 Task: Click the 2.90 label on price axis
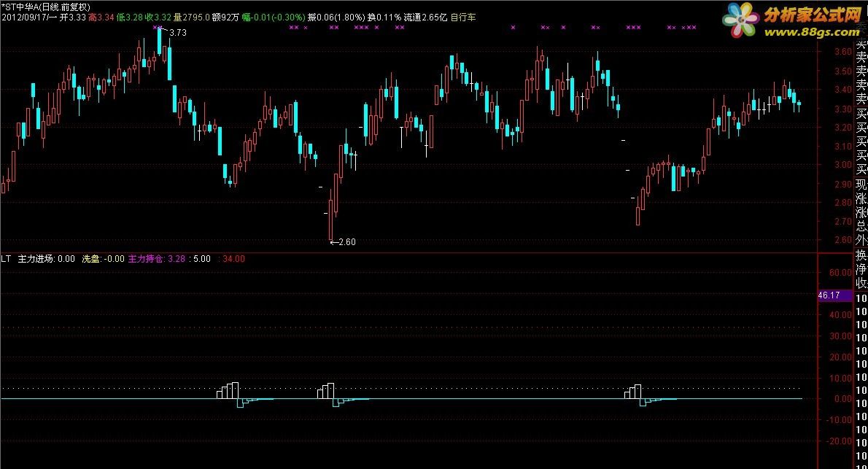[x=843, y=184]
